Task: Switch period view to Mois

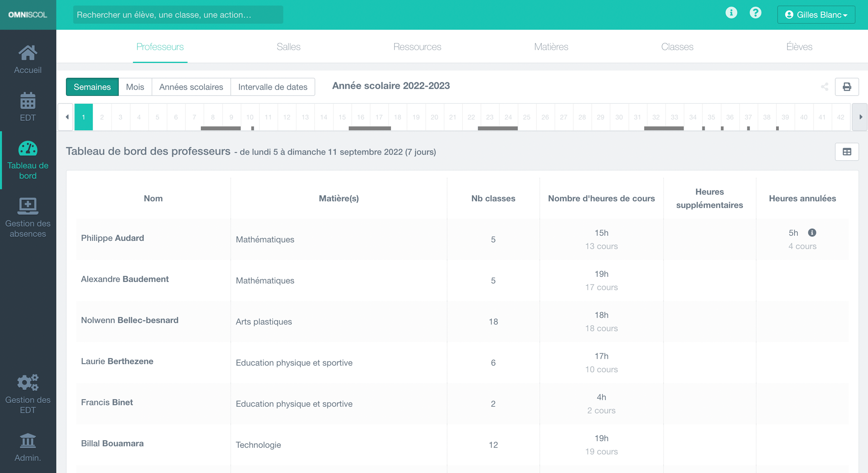Action: tap(135, 87)
